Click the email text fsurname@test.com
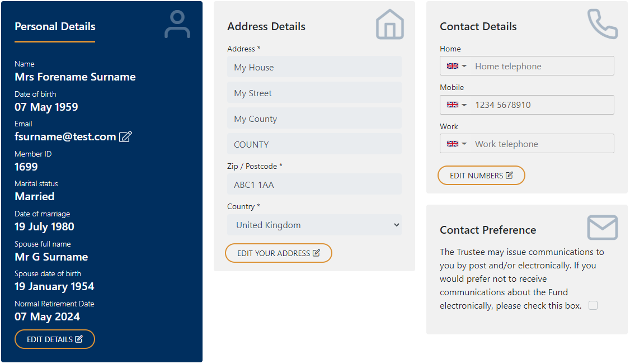Viewport: 630px width, 364px height. point(65,137)
